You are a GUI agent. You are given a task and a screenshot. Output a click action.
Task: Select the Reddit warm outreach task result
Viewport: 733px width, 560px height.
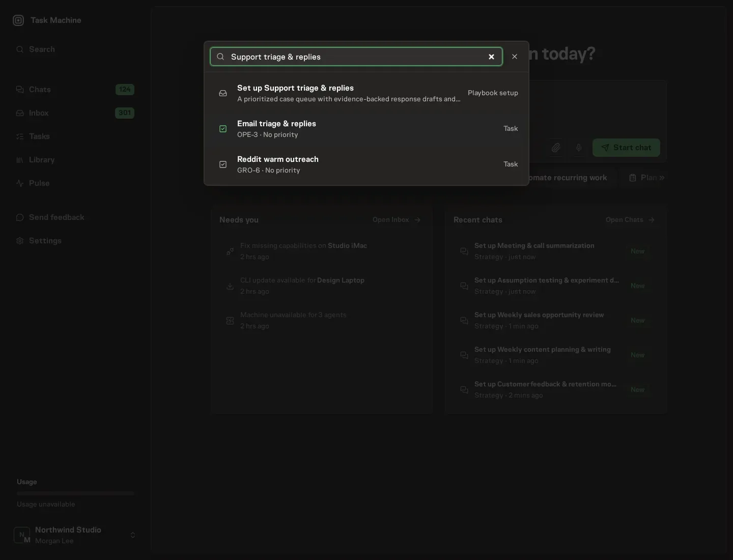366,164
